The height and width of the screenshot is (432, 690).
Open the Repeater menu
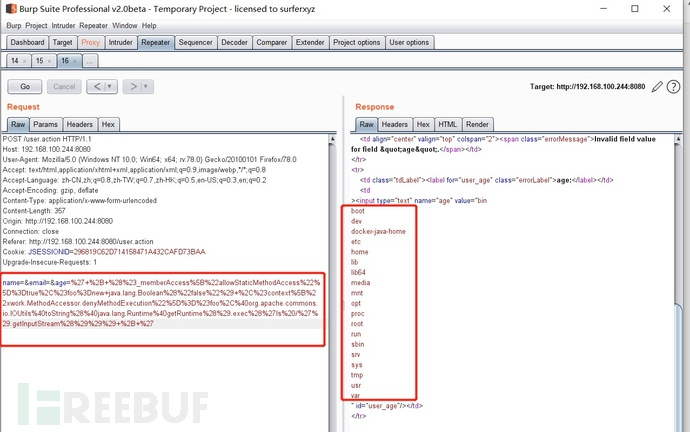tap(93, 26)
